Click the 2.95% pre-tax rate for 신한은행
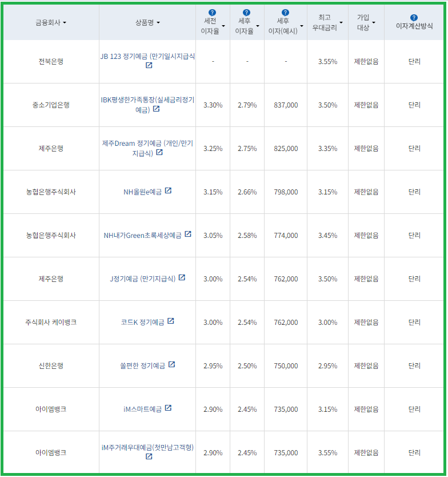This screenshot has height=477, width=448. coord(213,366)
